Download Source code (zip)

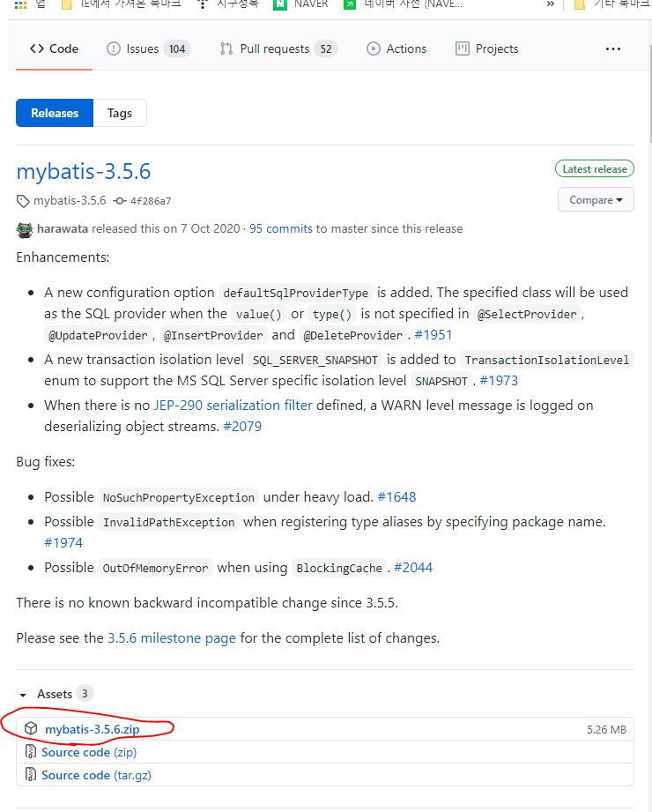pos(89,752)
